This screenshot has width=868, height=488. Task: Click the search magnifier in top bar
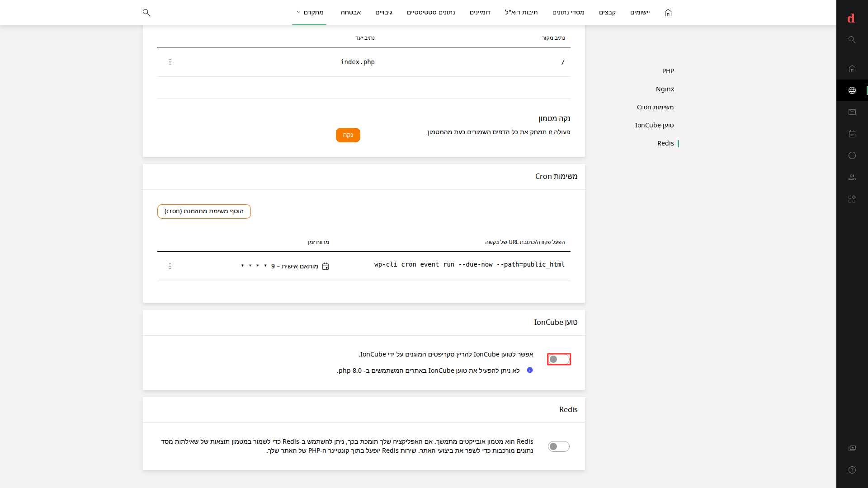click(x=146, y=13)
